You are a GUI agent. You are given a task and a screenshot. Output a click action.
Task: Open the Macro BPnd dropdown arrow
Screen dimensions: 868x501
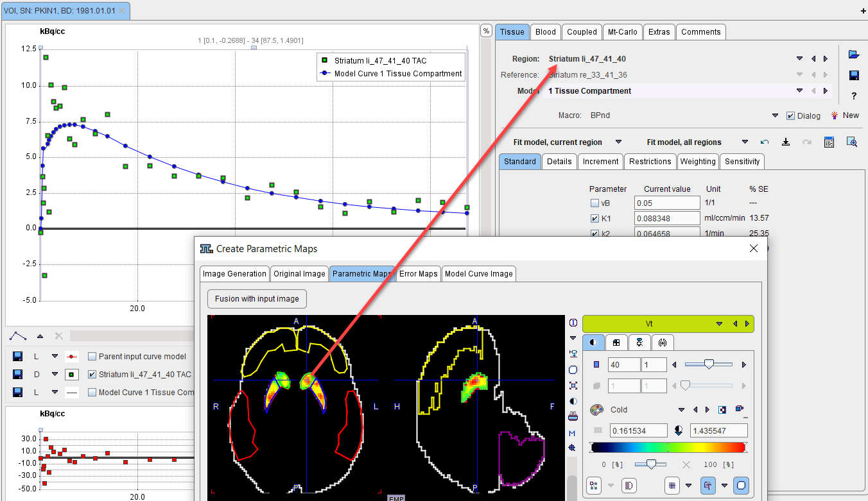pos(775,115)
